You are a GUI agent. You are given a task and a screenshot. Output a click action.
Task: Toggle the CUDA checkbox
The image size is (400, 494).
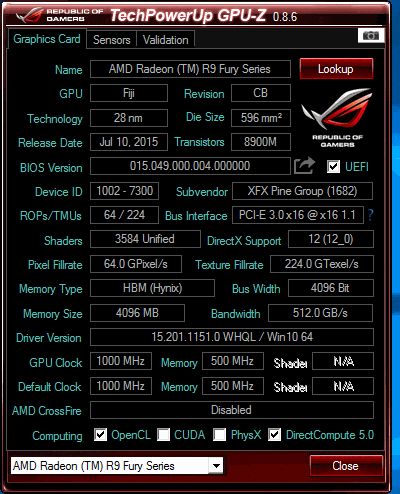tap(163, 435)
